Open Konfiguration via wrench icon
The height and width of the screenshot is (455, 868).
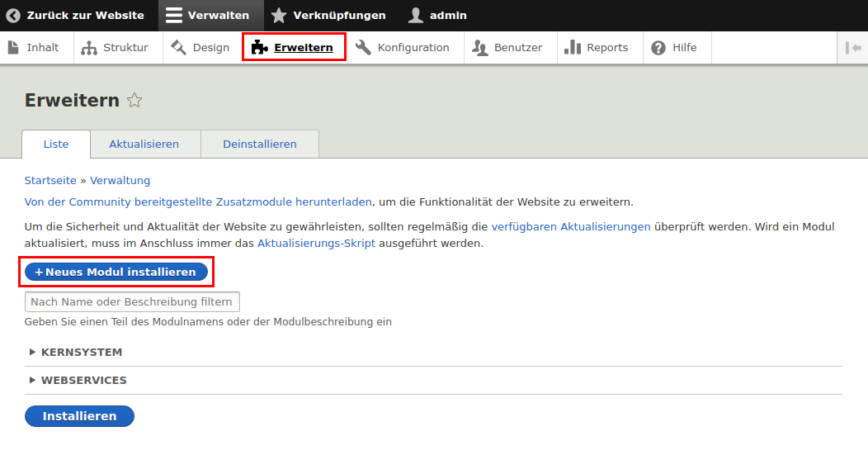[363, 48]
